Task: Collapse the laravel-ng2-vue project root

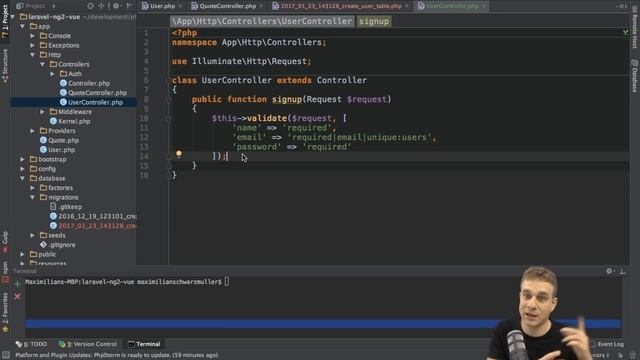Action: click(13, 17)
